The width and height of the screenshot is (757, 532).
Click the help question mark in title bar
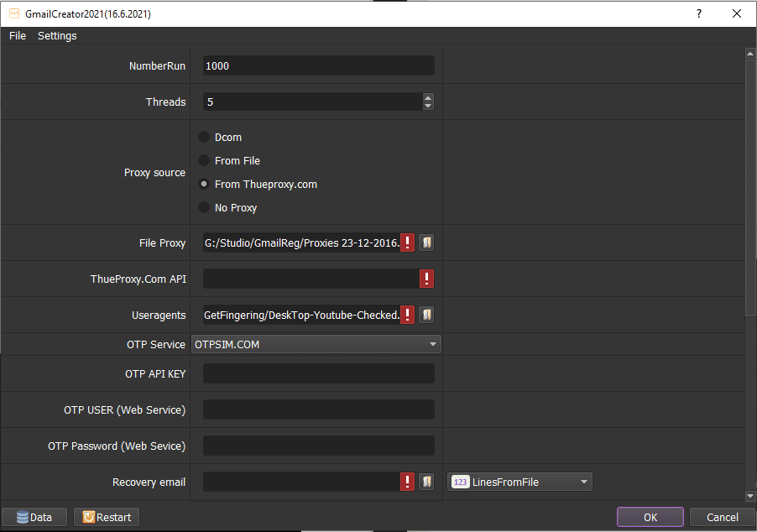click(x=698, y=13)
